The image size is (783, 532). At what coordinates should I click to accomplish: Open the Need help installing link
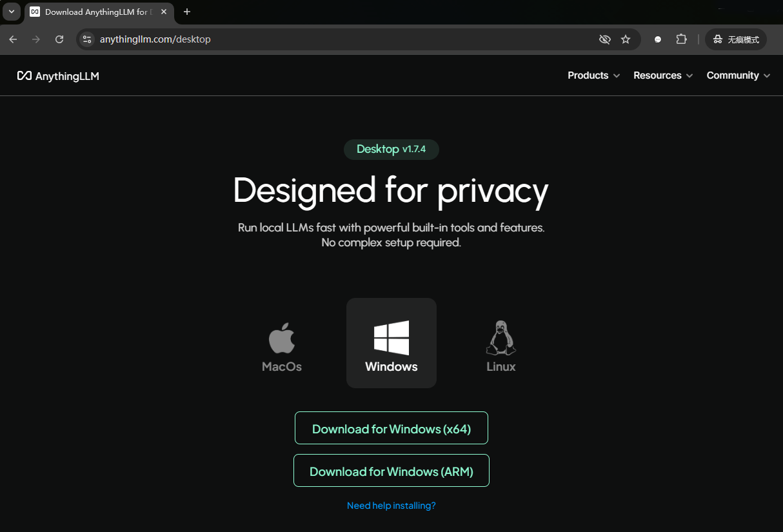click(391, 506)
